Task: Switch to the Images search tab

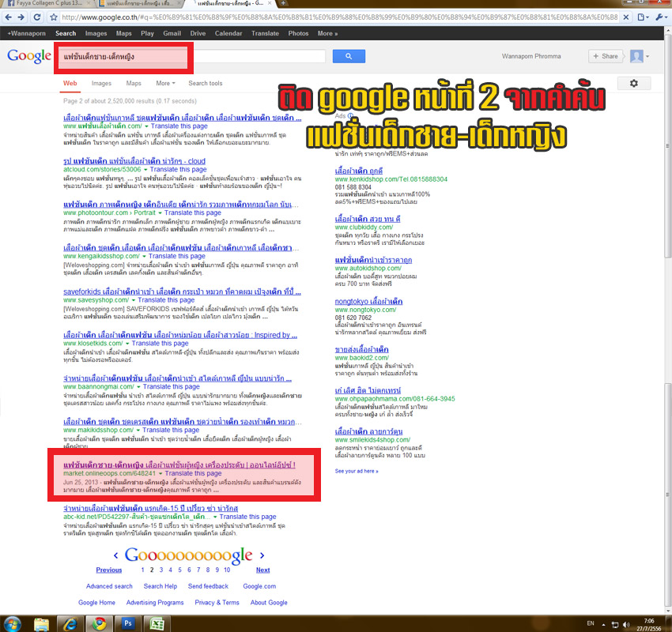Action: pyautogui.click(x=101, y=83)
